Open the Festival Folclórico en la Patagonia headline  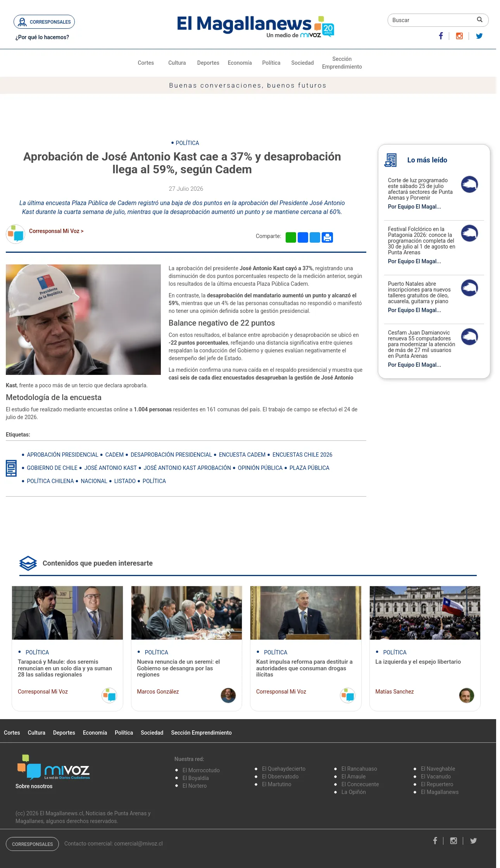(x=422, y=241)
